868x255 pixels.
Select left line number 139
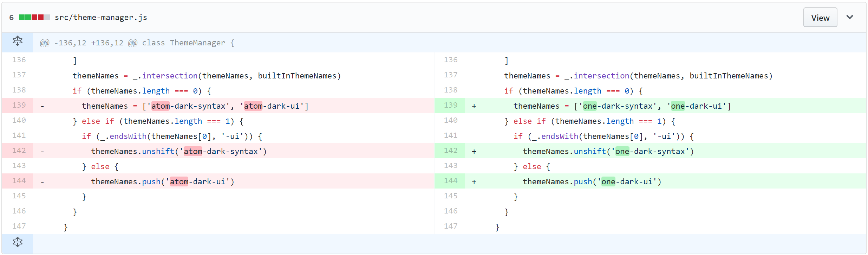(x=19, y=105)
